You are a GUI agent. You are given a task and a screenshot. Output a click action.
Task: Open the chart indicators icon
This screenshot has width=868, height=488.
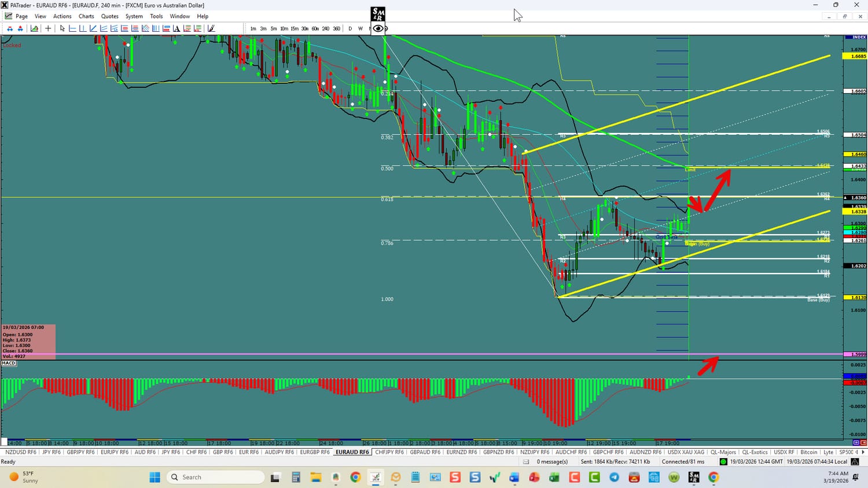35,28
